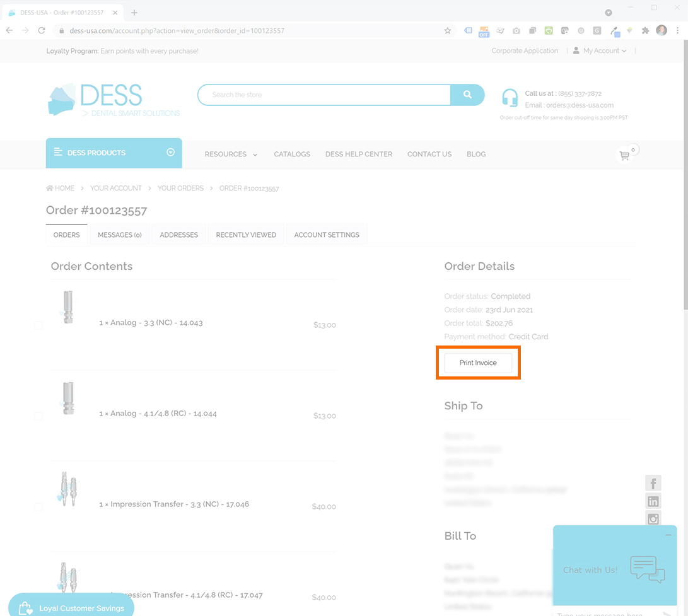Open the Analog 3.3 (NC) product link
This screenshot has width=688, height=616.
tap(151, 323)
